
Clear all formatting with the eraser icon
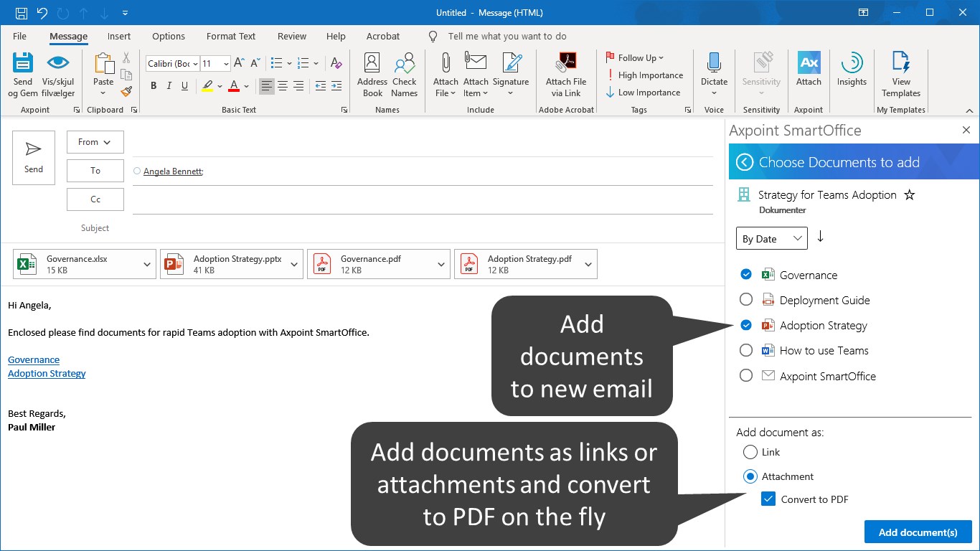(x=336, y=63)
